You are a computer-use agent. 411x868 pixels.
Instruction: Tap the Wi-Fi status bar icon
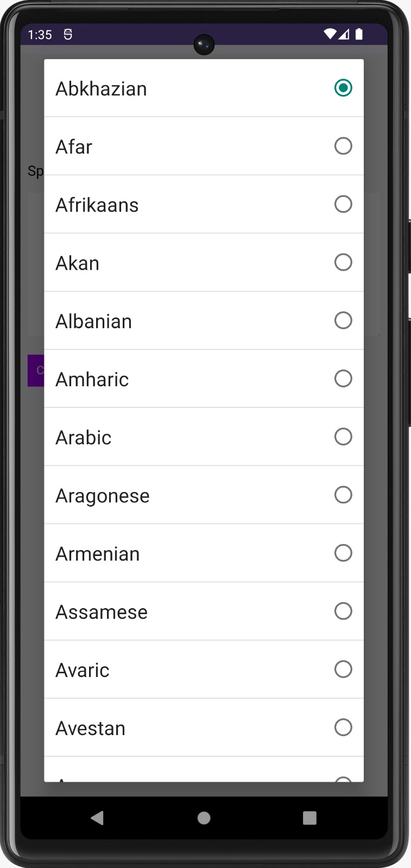330,34
